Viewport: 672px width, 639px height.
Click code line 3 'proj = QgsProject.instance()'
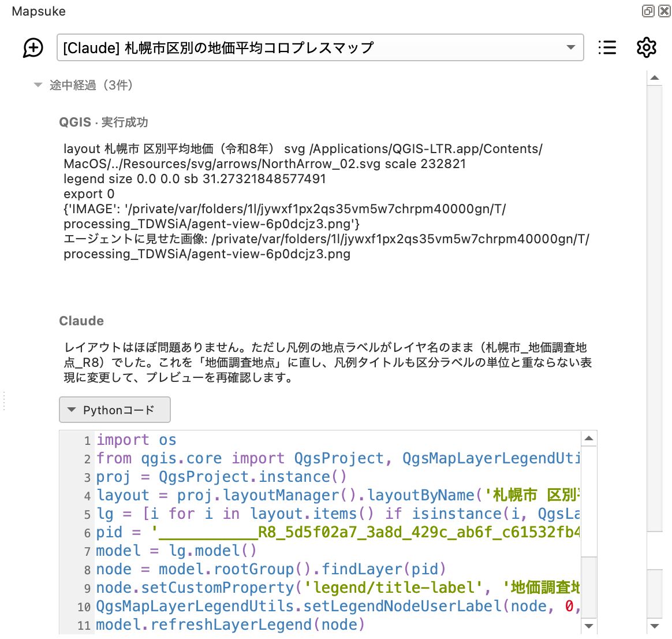[221, 477]
